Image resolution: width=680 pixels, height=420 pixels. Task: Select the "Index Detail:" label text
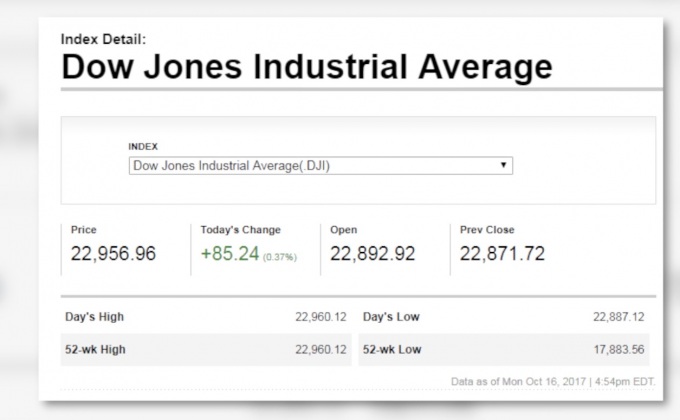(104, 39)
